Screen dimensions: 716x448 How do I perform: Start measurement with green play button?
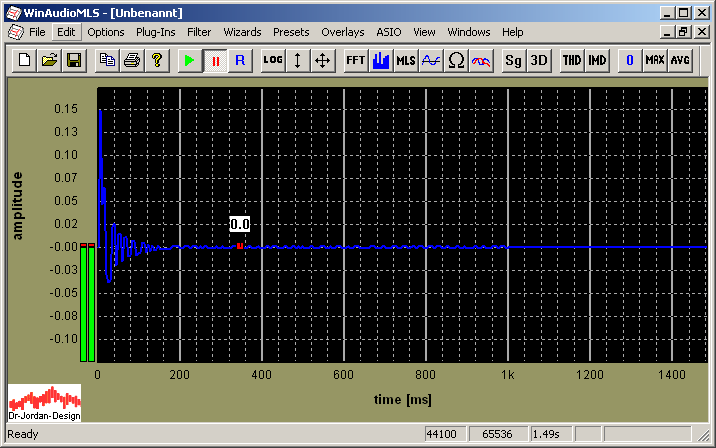pyautogui.click(x=189, y=60)
